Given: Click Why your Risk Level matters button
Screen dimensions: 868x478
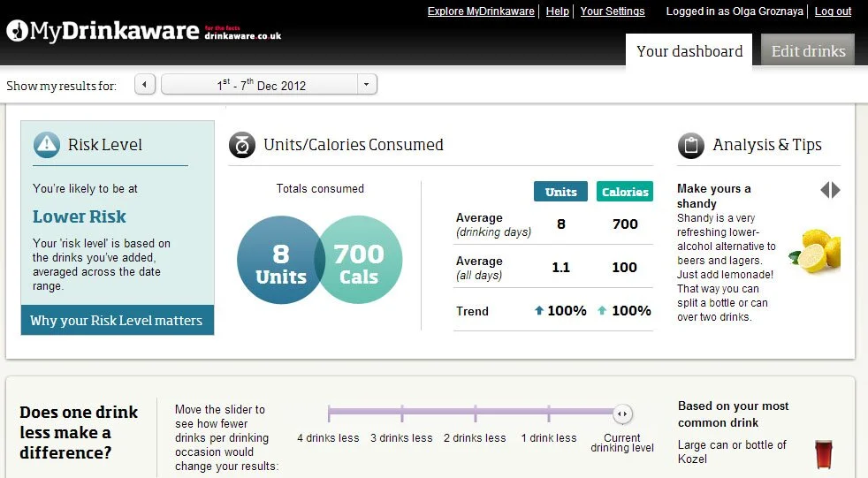Looking at the screenshot, I should [118, 321].
